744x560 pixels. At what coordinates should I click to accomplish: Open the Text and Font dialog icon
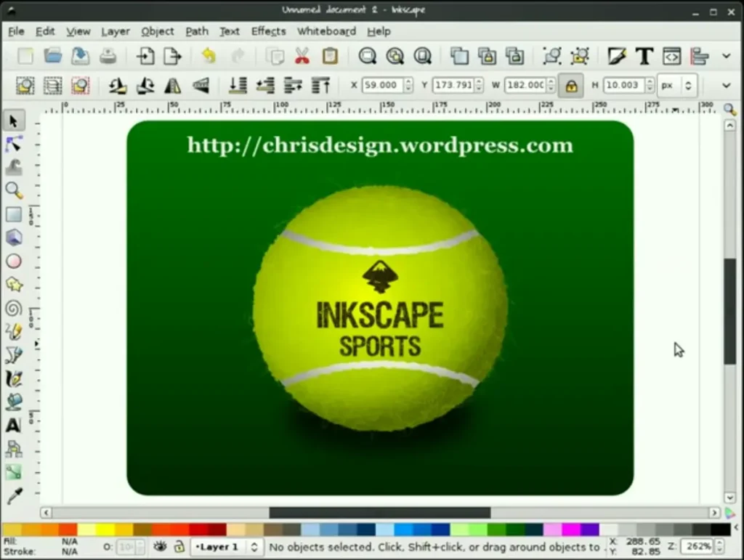click(x=644, y=56)
